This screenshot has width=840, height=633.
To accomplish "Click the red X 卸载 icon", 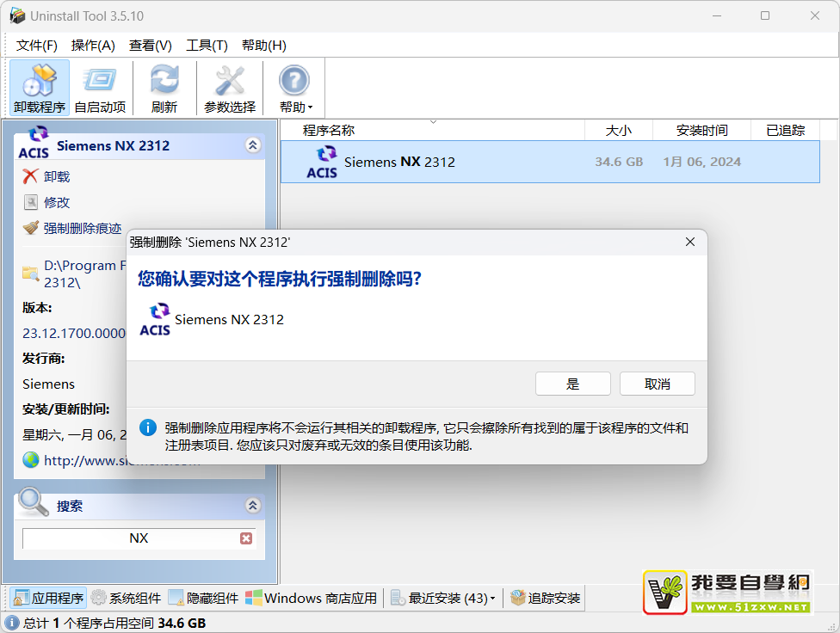I will pyautogui.click(x=30, y=176).
